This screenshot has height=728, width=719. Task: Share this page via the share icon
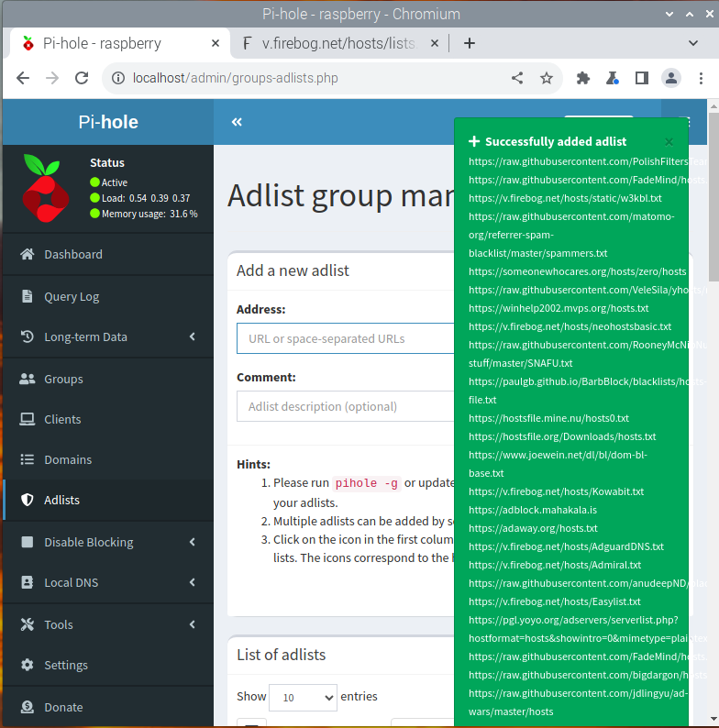click(517, 78)
